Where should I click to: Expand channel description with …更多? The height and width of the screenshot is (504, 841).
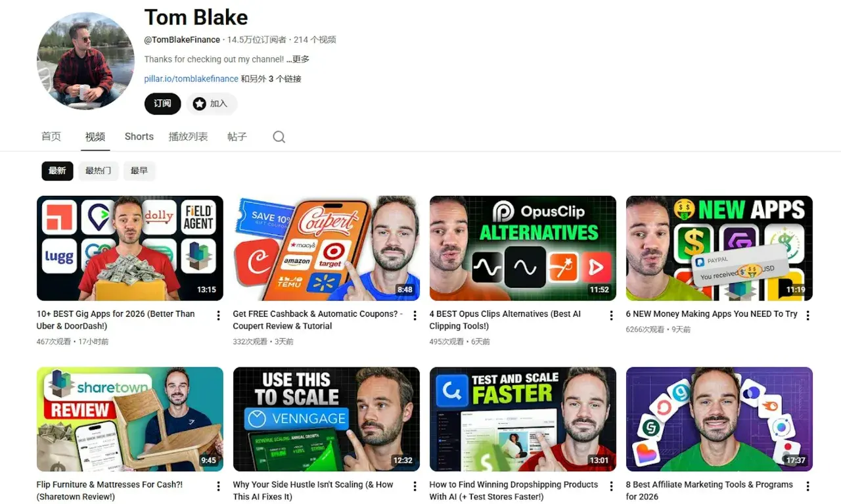click(298, 59)
